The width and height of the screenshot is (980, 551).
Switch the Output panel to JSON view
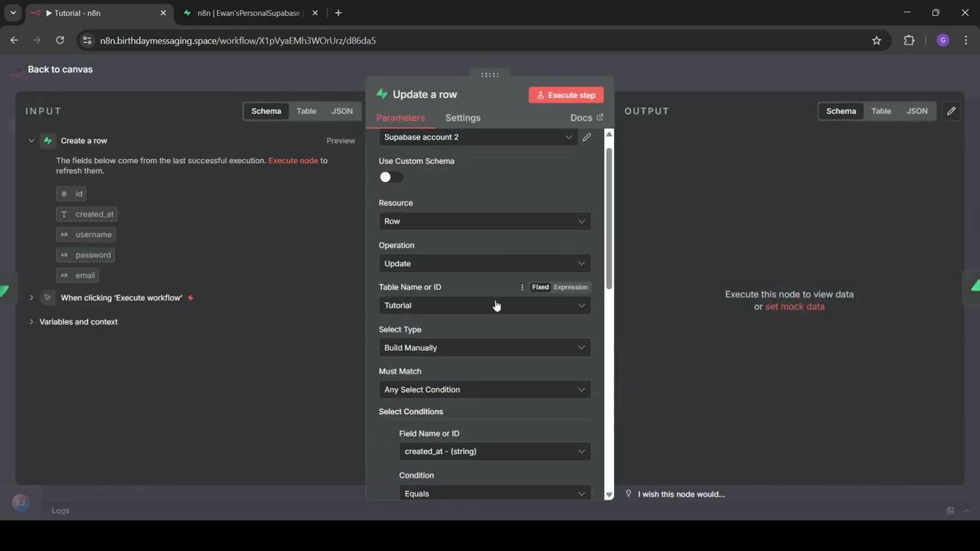pos(917,111)
